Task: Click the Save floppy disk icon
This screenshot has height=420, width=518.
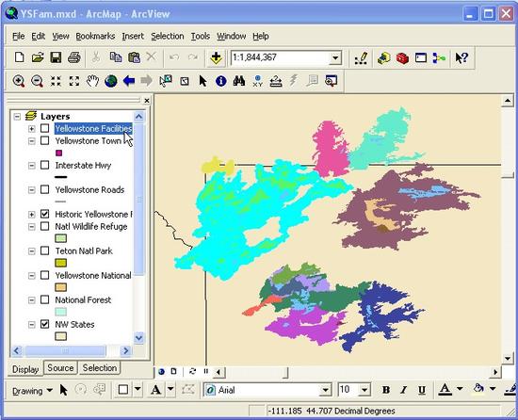Action: click(56, 57)
